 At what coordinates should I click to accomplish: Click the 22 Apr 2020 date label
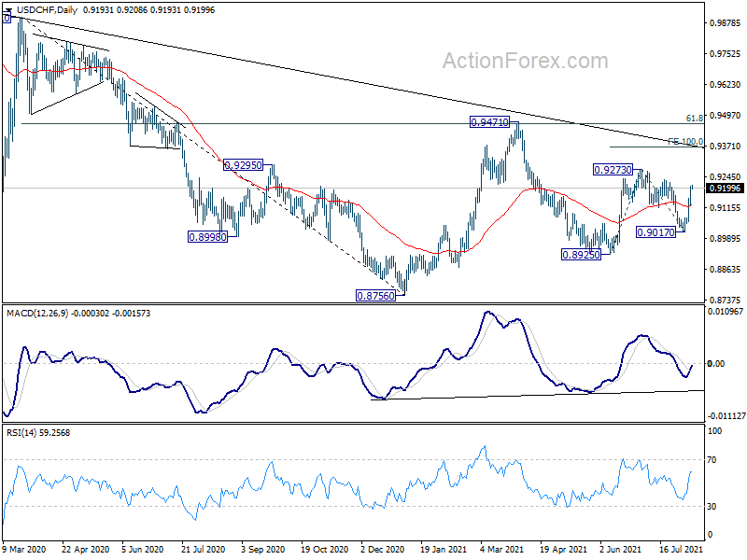86,549
